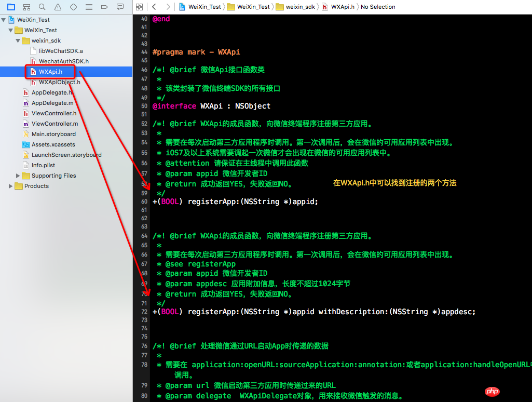Open the Find navigator magnifier icon
532x402 pixels.
[x=42, y=7]
